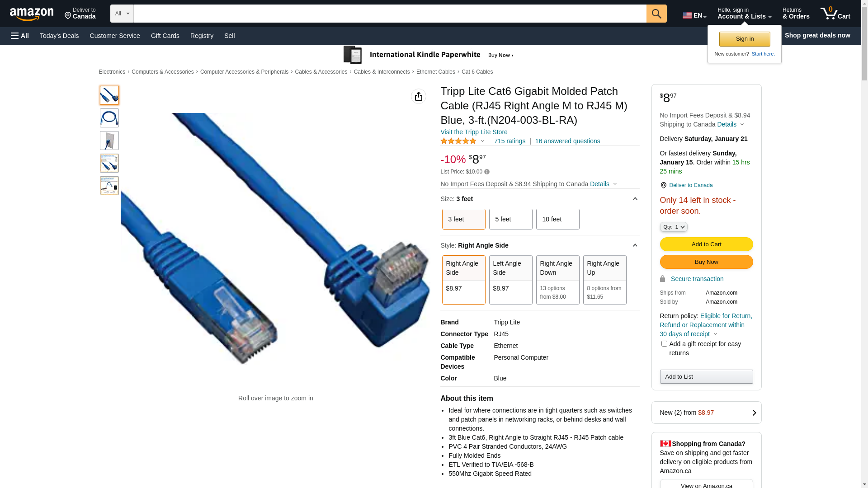
Task: Click the Amazon logo
Action: (x=32, y=14)
